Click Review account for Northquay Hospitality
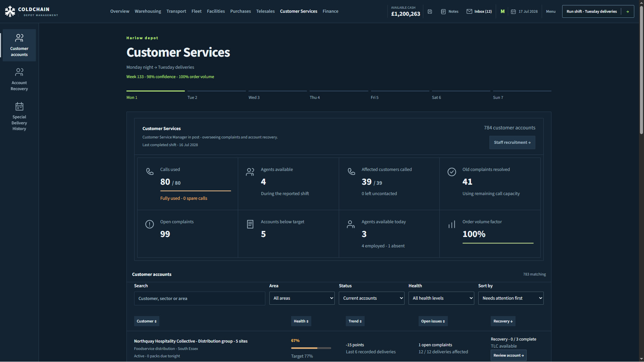Image resolution: width=644 pixels, height=362 pixels. 508,355
